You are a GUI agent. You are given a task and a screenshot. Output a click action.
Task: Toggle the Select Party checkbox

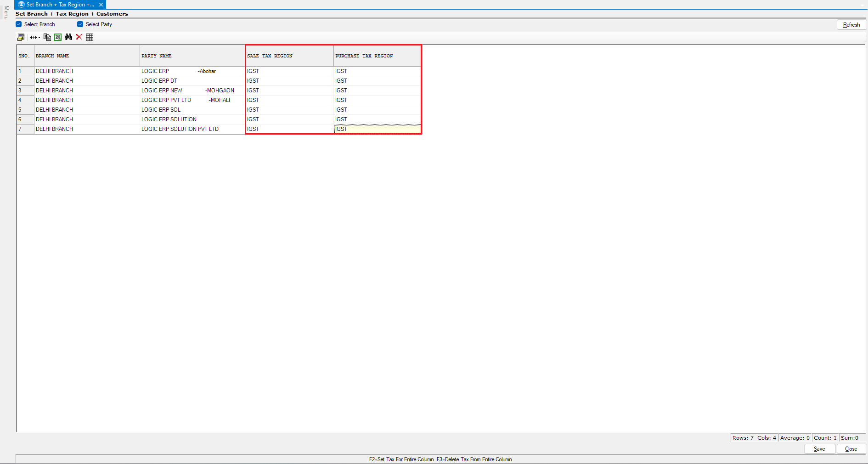(80, 24)
